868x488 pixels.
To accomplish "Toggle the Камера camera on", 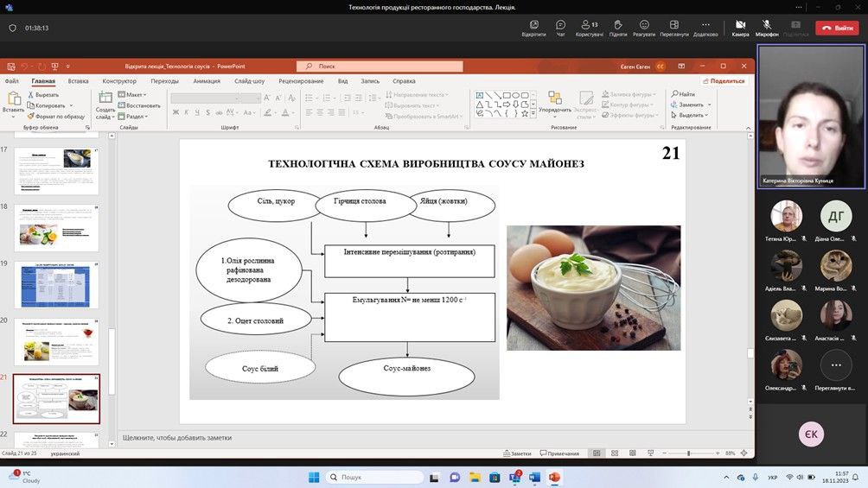I will (740, 25).
